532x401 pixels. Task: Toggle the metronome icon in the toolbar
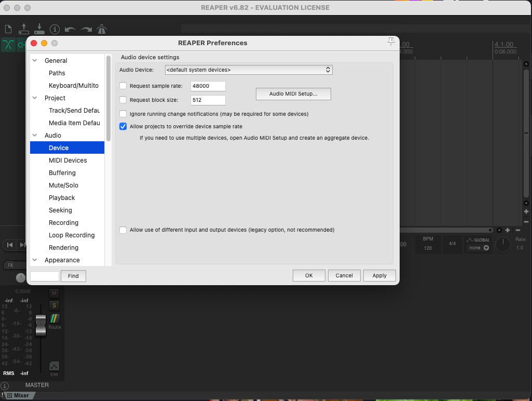click(x=102, y=29)
